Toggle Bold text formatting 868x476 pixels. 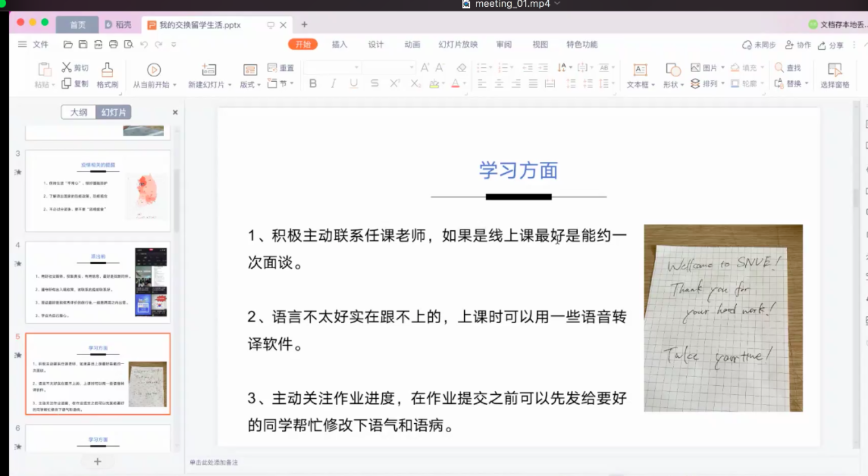(313, 83)
